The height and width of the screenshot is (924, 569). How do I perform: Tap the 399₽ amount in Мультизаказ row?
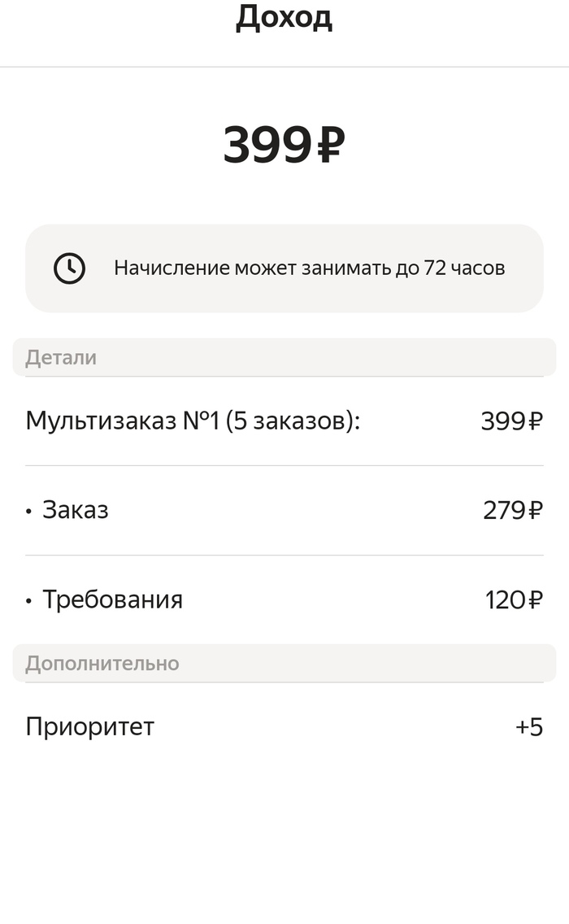(x=511, y=421)
